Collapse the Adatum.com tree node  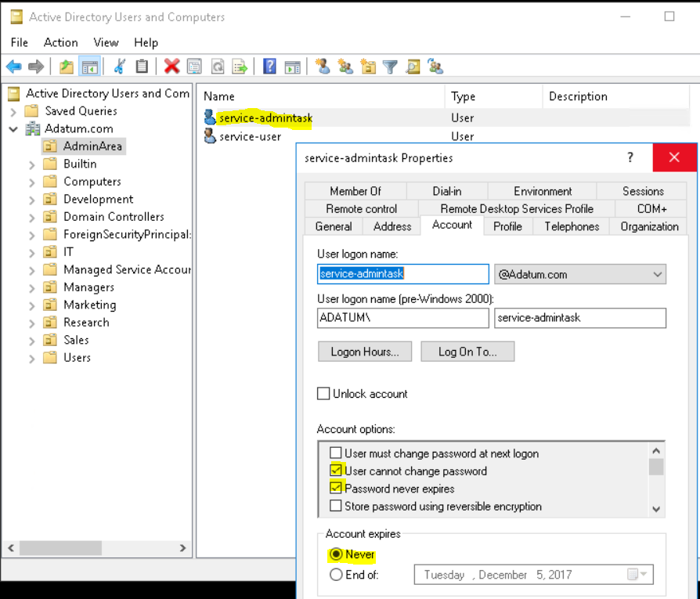pos(13,129)
